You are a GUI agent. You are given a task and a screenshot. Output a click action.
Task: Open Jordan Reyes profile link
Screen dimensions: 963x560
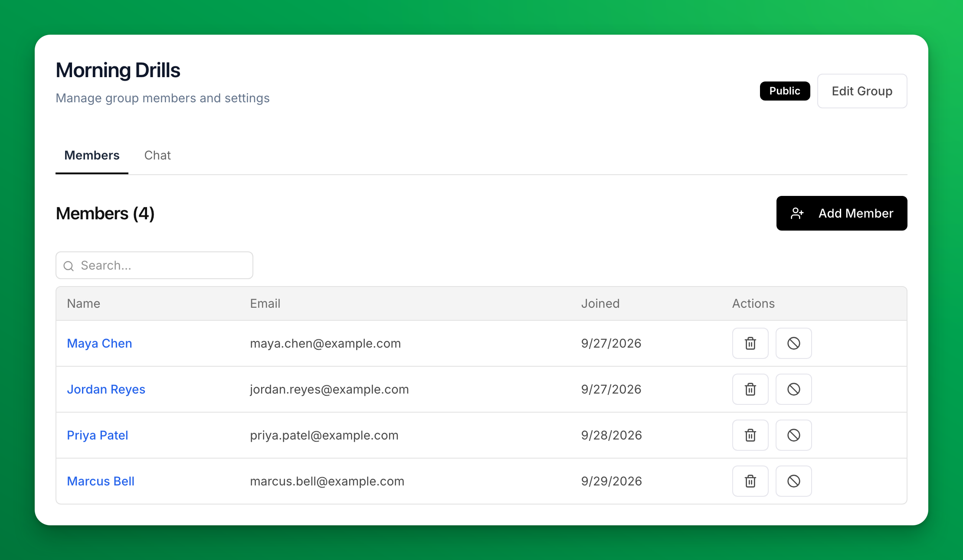tap(106, 389)
